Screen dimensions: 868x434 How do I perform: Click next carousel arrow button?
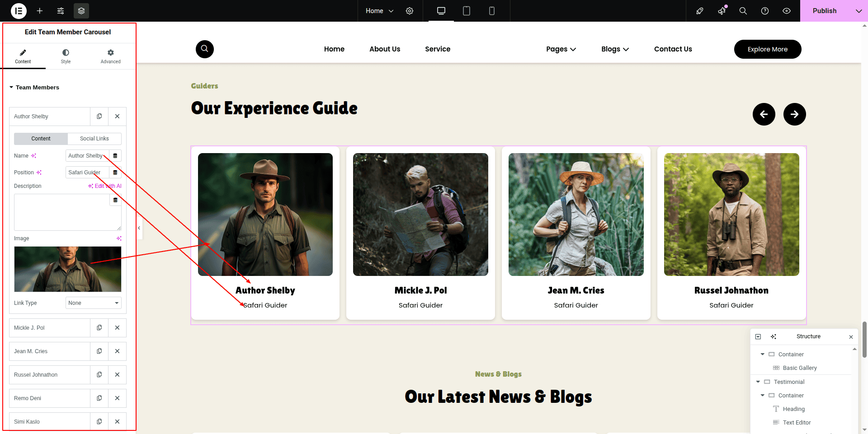click(x=794, y=114)
